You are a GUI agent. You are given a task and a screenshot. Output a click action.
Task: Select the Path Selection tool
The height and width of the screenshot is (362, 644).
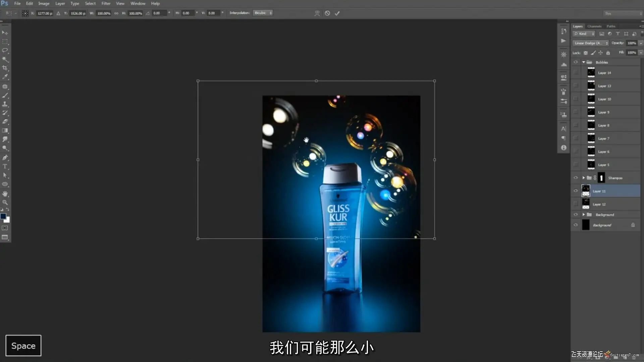(x=5, y=175)
